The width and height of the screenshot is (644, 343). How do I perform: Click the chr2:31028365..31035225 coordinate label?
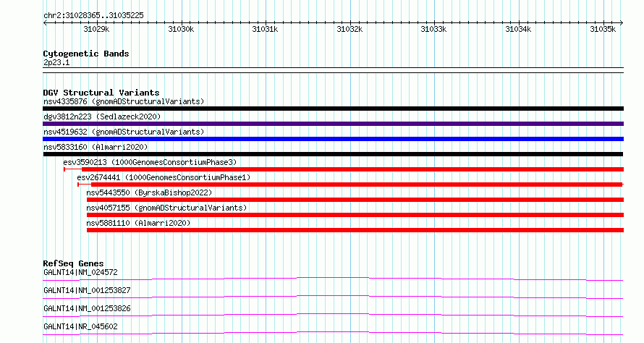pos(93,16)
